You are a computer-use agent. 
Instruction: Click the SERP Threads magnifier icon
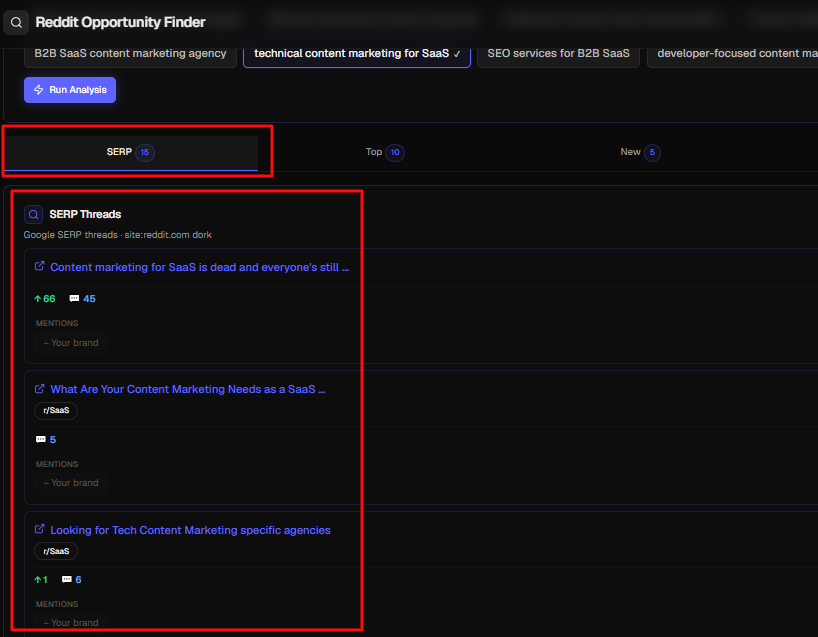pyautogui.click(x=33, y=214)
